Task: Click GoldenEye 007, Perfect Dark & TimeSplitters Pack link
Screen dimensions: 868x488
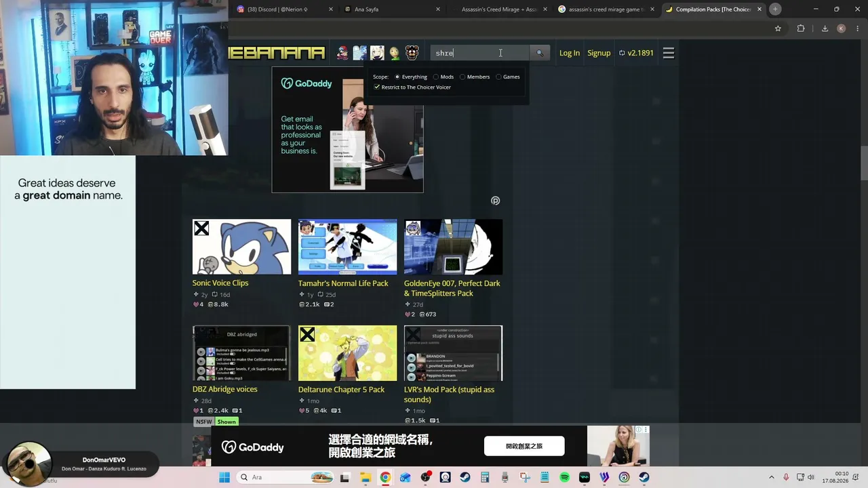Action: 452,288
